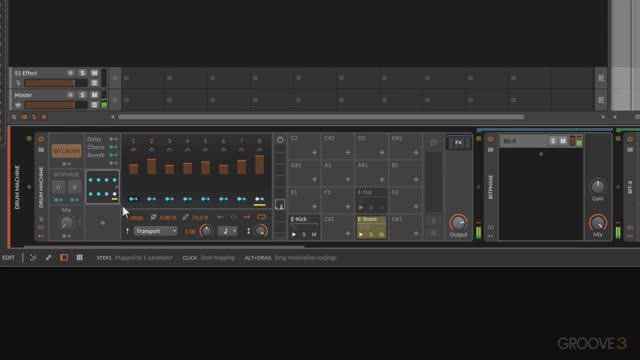Click the Reverb modulation routing
Viewport: 640px width, 360px height.
click(113, 155)
